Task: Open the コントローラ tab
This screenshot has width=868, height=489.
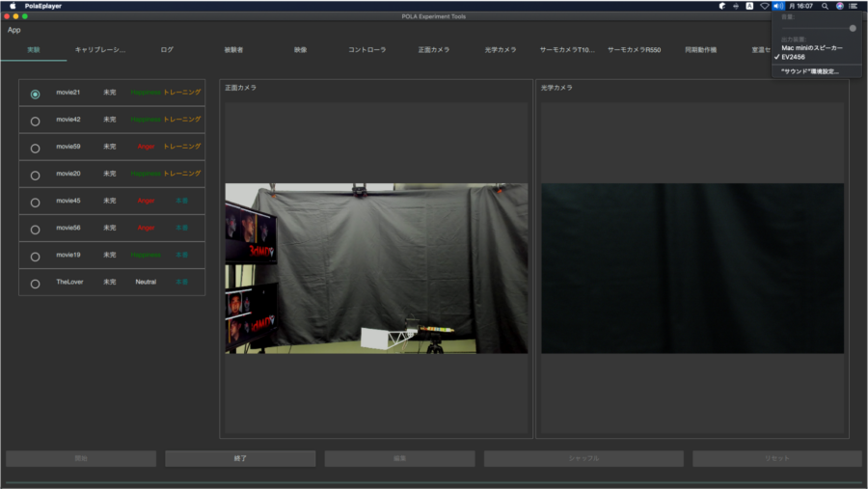Action: [366, 49]
